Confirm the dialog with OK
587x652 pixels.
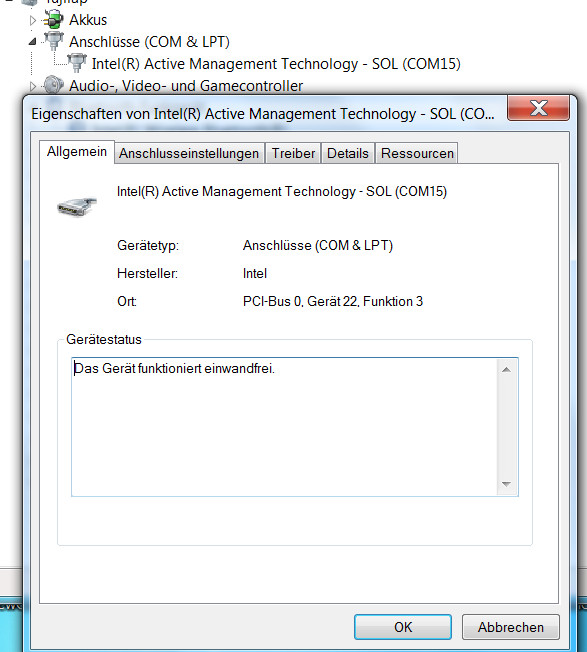(403, 627)
